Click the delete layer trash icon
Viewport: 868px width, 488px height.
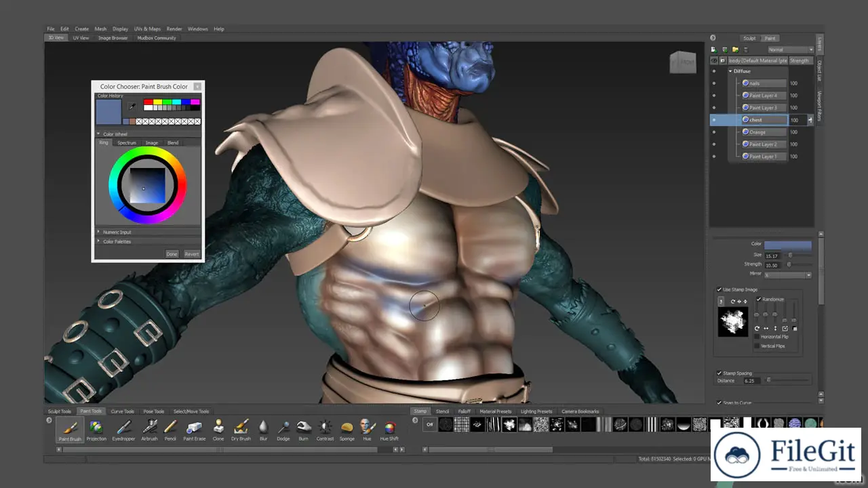[x=746, y=49]
